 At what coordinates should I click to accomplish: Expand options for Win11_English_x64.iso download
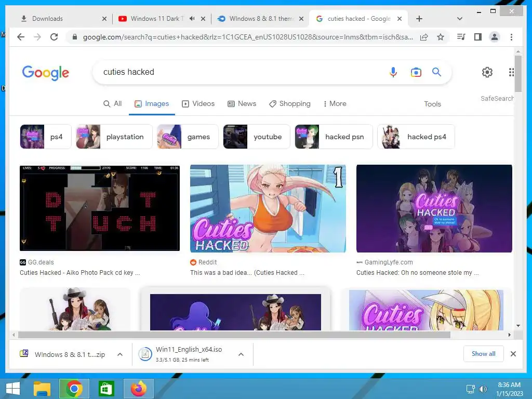241,354
